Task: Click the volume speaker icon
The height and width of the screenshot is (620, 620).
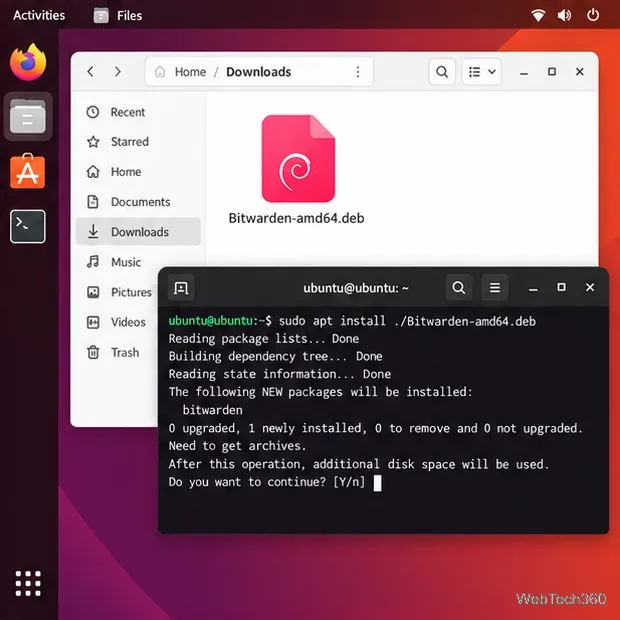Action: point(564,15)
